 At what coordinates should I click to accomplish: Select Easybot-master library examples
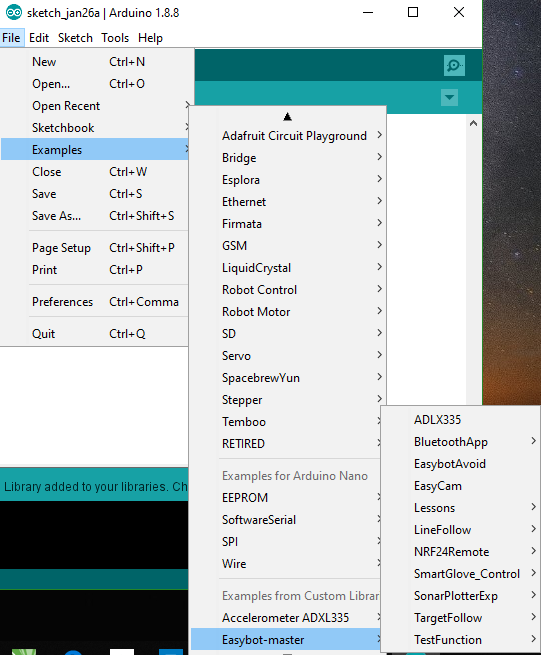pos(286,640)
